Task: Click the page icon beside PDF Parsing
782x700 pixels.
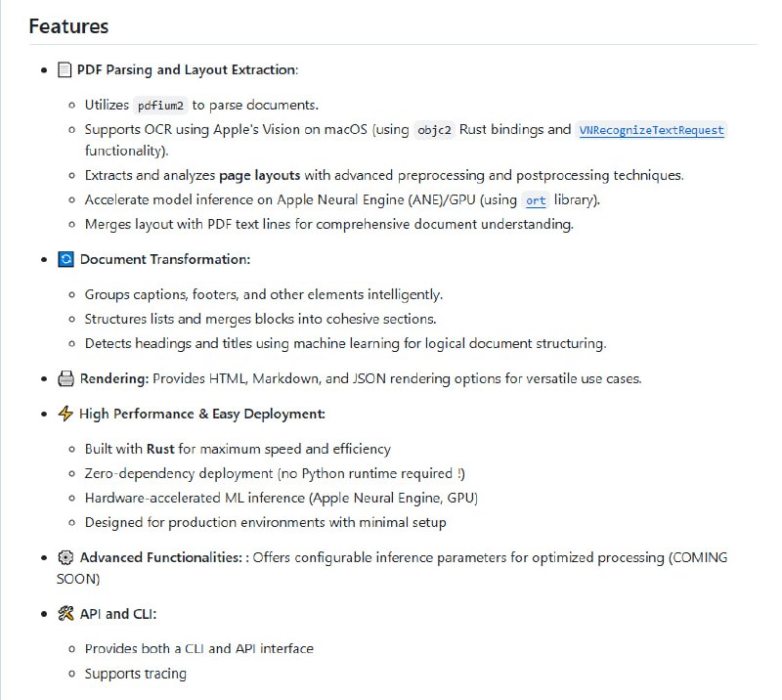Action: tap(65, 70)
